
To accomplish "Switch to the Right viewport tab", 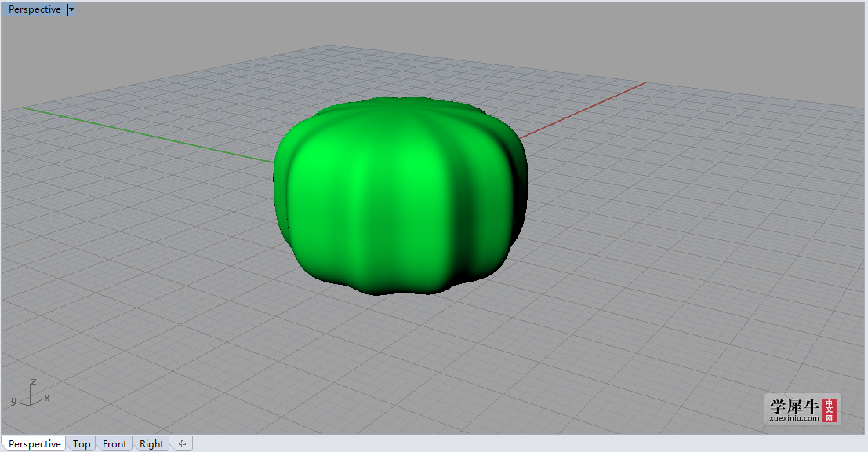I will pyautogui.click(x=151, y=443).
